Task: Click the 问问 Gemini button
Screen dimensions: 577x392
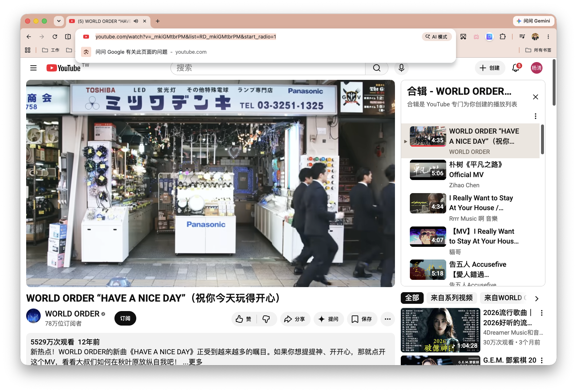Action: pyautogui.click(x=533, y=21)
